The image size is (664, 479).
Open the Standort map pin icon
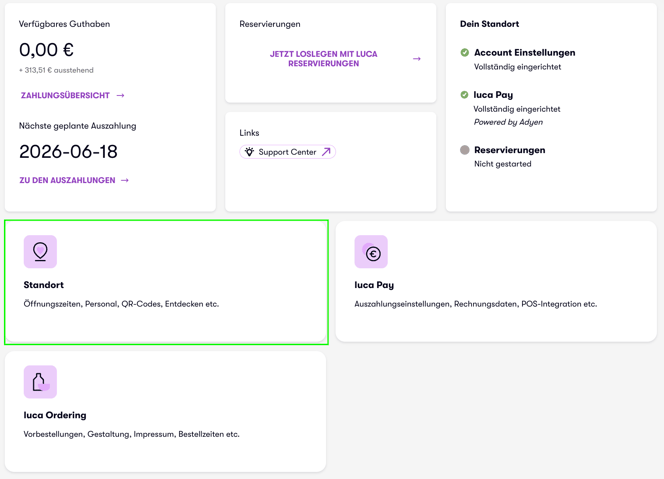40,252
